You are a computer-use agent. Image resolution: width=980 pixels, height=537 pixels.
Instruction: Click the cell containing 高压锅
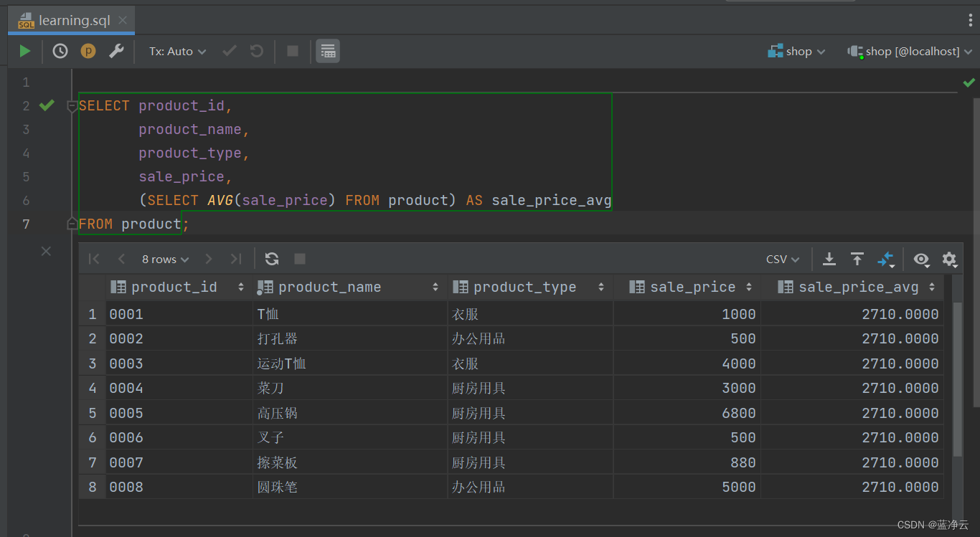tap(350, 413)
